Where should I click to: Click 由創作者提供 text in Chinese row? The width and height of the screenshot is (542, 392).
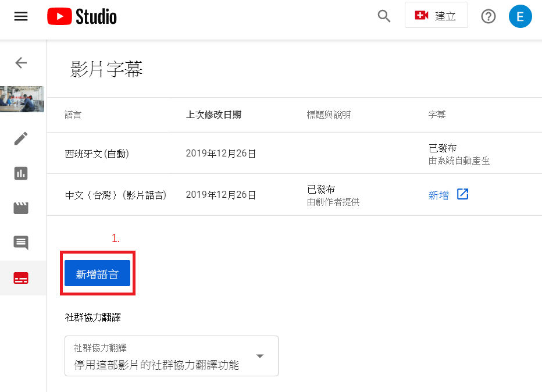[333, 202]
